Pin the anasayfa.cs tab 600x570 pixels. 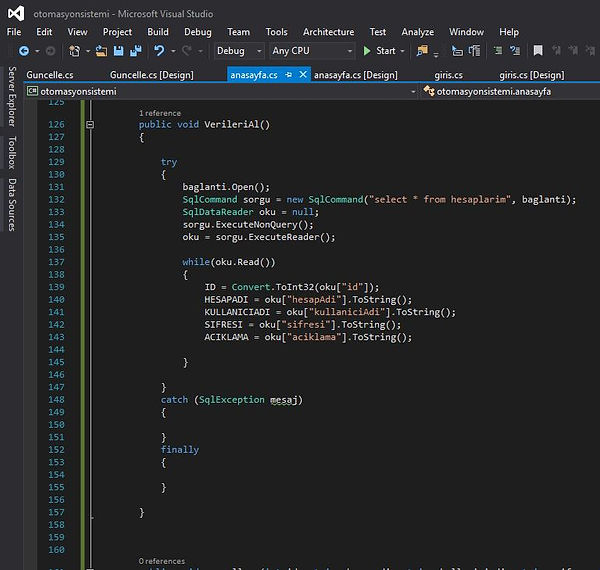tap(289, 75)
